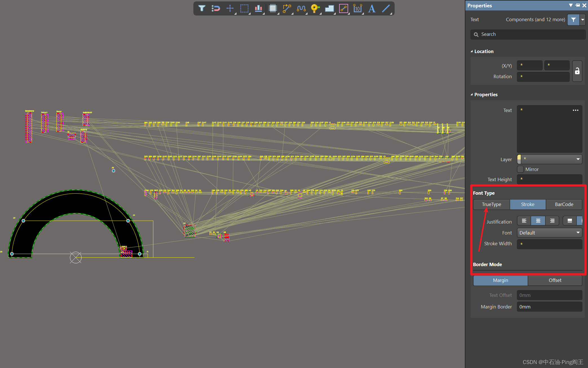The width and height of the screenshot is (588, 368).
Task: Select center text justification
Action: tap(538, 221)
